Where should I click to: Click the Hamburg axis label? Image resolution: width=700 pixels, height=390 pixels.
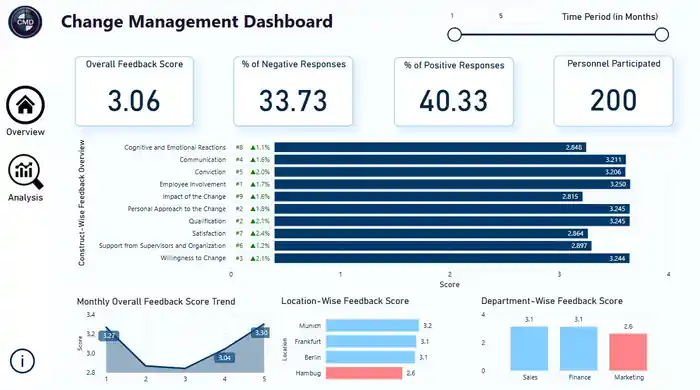coord(308,373)
